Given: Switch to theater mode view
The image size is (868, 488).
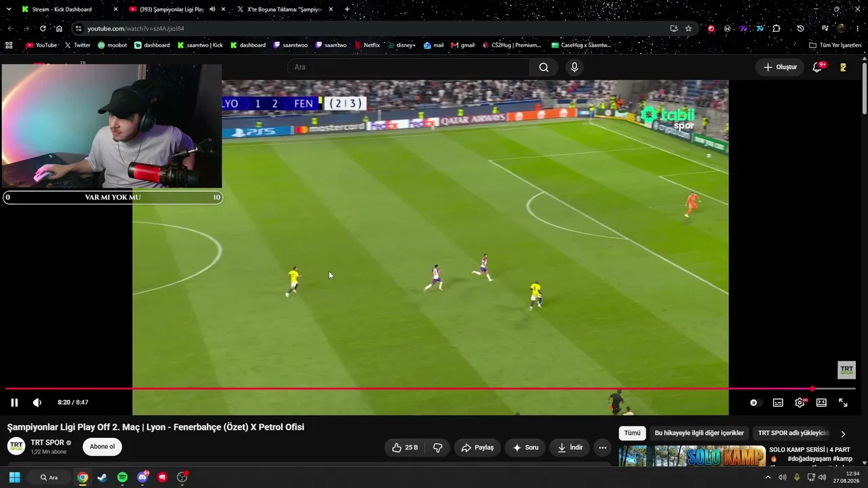Looking at the screenshot, I should pos(821,403).
